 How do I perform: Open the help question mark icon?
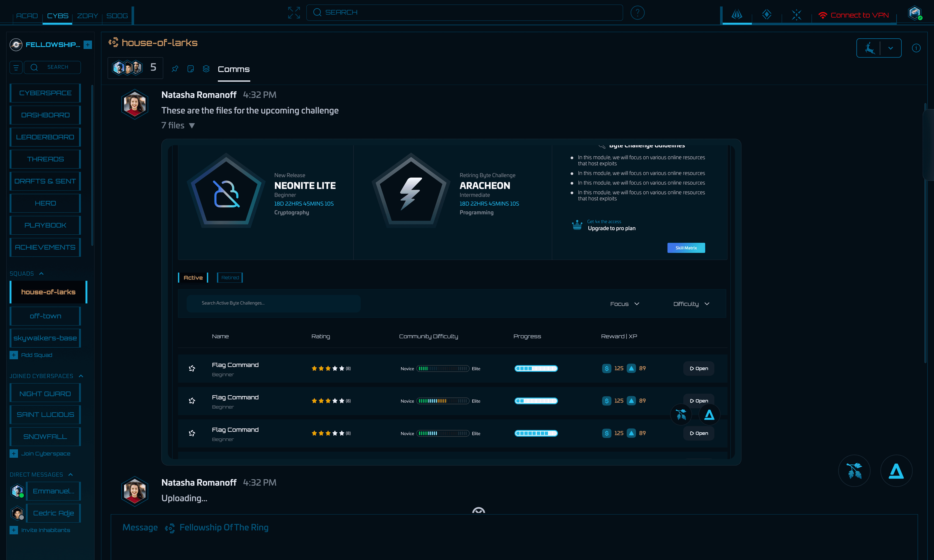[637, 13]
